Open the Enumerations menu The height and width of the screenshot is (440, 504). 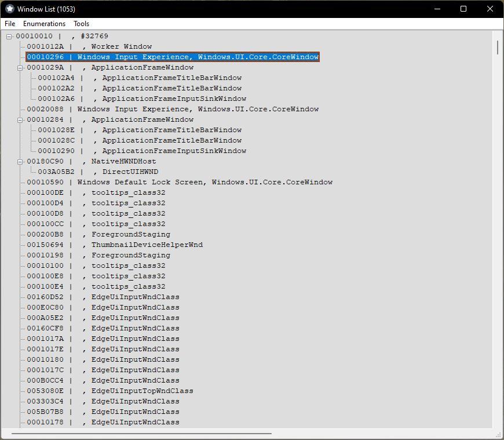click(44, 24)
